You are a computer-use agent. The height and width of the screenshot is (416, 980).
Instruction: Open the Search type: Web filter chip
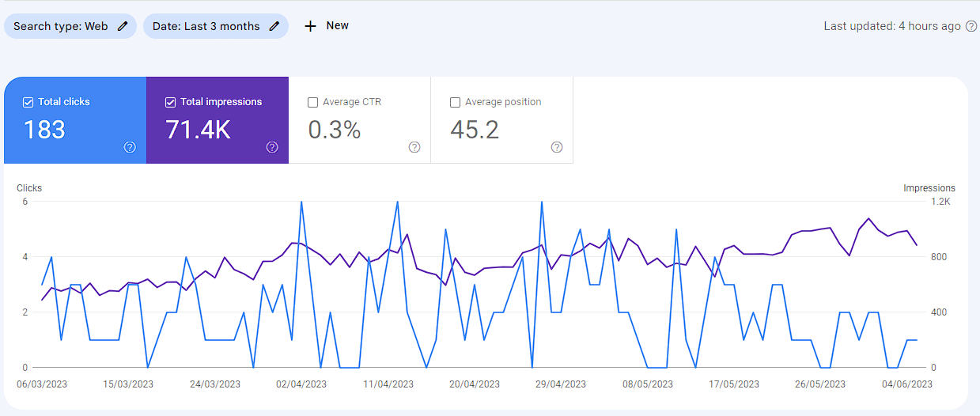[x=70, y=26]
